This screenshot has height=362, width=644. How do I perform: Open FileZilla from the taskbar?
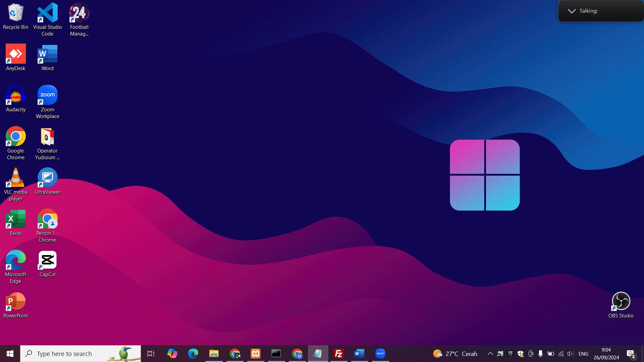pyautogui.click(x=339, y=354)
